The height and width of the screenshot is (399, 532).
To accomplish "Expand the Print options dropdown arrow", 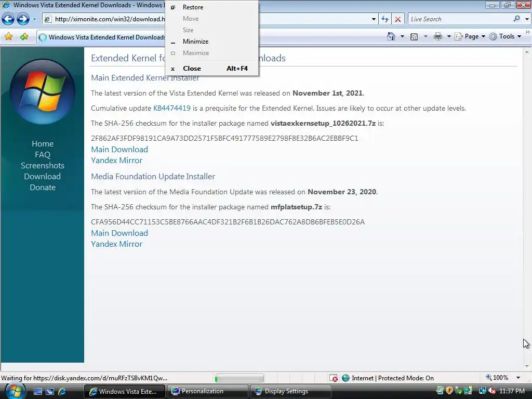I will click(x=448, y=36).
